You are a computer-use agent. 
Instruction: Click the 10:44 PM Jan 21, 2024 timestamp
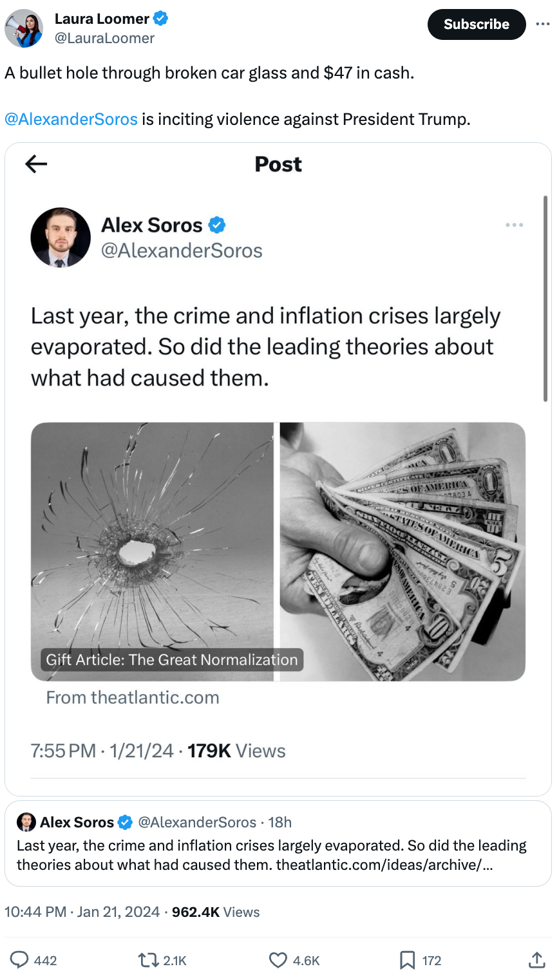click(x=82, y=912)
